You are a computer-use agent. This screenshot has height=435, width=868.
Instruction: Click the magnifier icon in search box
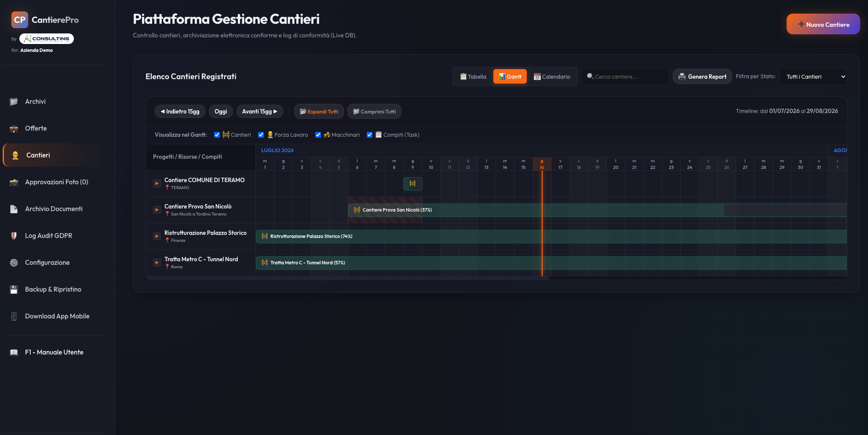[x=590, y=76]
